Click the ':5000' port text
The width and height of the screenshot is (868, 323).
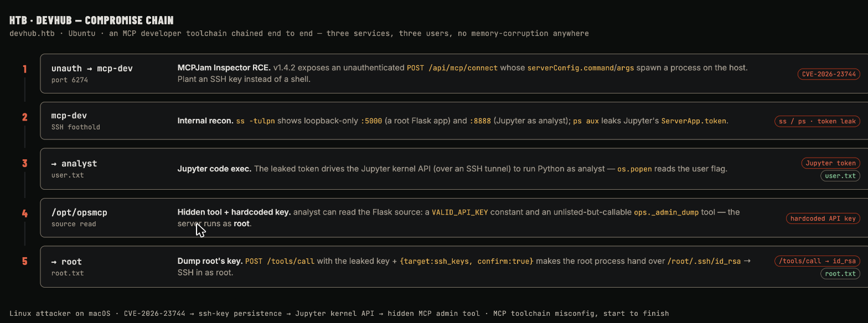371,121
